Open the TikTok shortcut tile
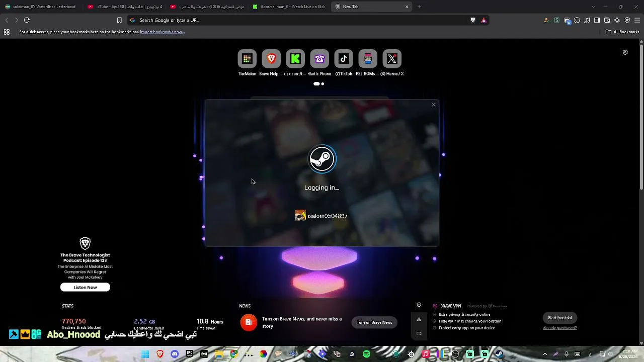This screenshot has height=362, width=644. tap(344, 59)
